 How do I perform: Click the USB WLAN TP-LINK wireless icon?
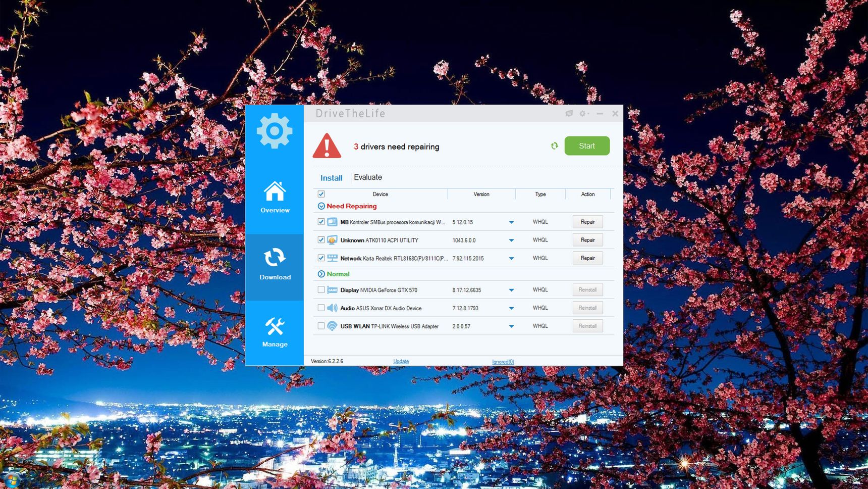click(332, 326)
